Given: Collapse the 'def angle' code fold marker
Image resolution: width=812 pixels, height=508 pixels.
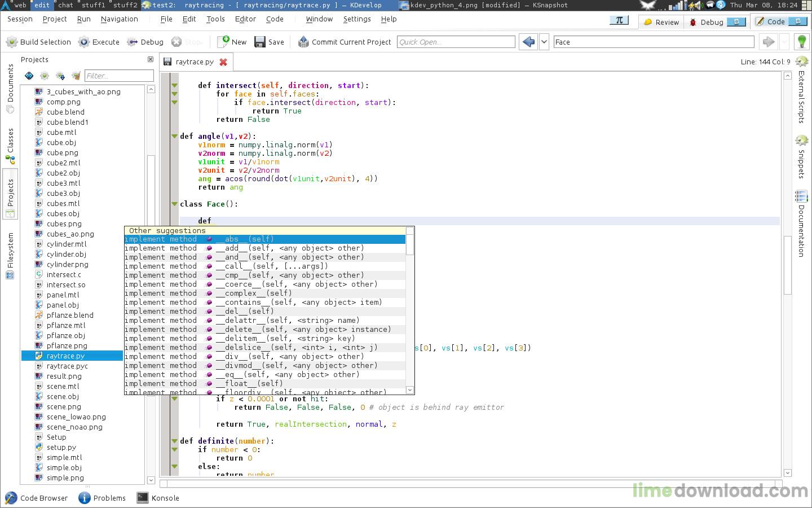Looking at the screenshot, I should (x=175, y=137).
